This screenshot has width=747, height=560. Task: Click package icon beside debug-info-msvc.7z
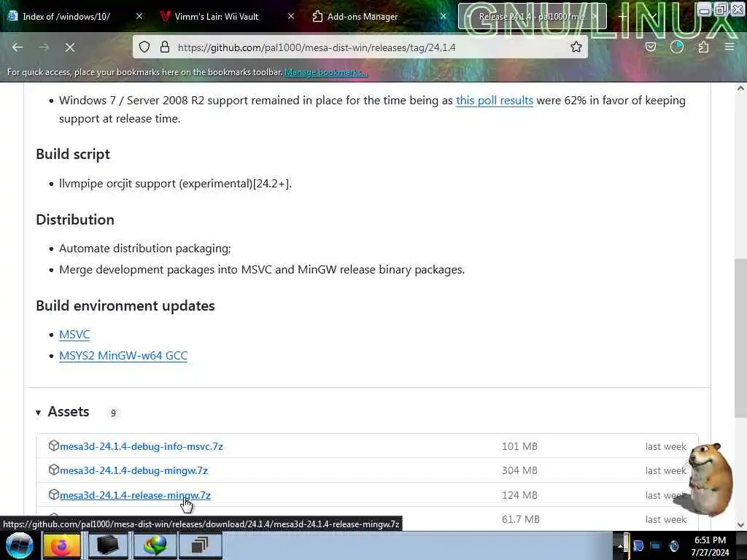point(54,446)
